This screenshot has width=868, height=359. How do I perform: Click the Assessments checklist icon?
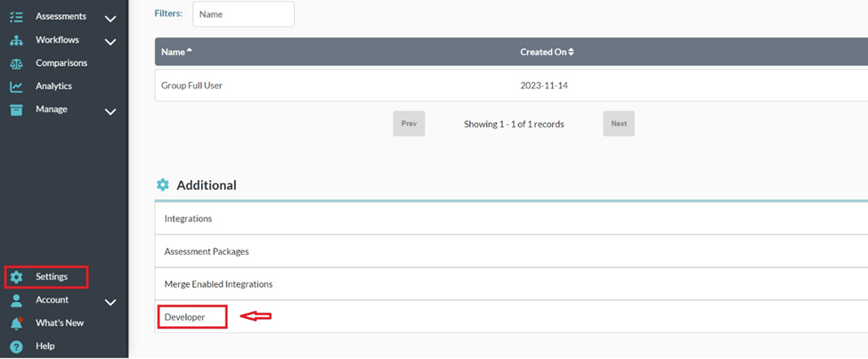[16, 17]
